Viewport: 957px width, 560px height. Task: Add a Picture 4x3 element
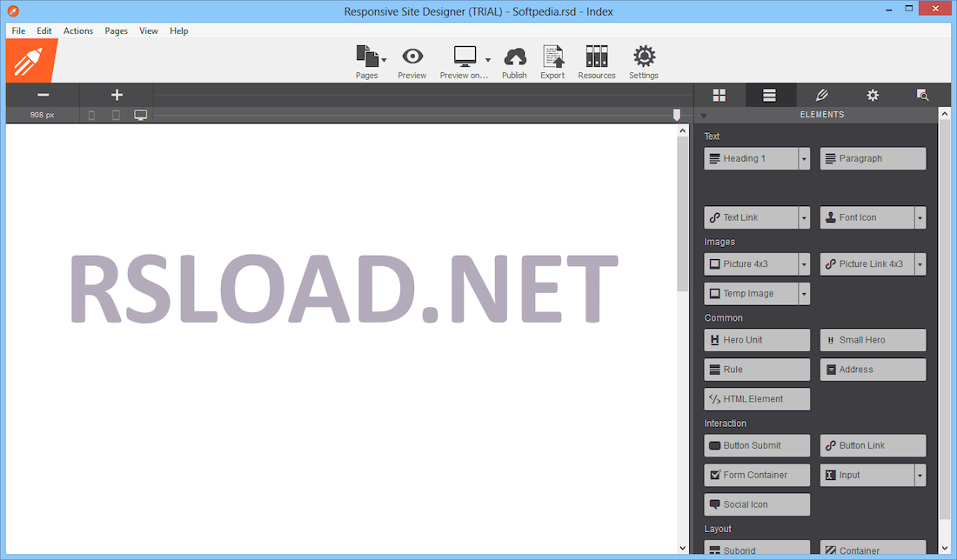(x=752, y=264)
